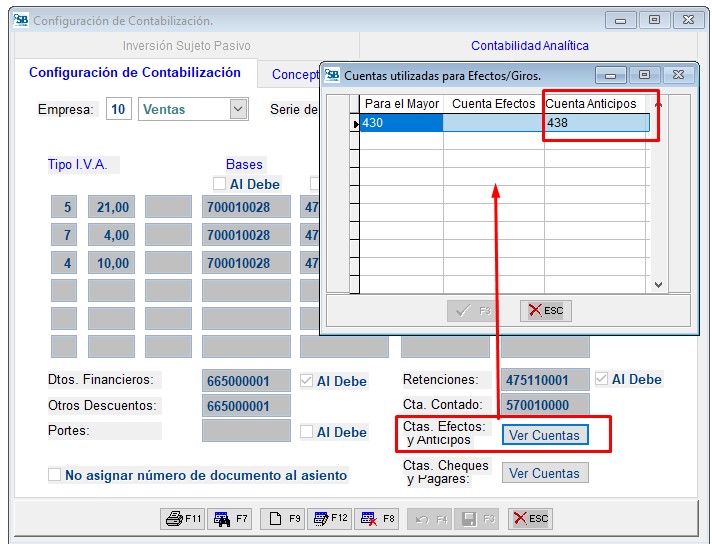Viewport: 712px width, 544px height.
Task: Click Cuenta Anticipos column header
Action: [595, 104]
